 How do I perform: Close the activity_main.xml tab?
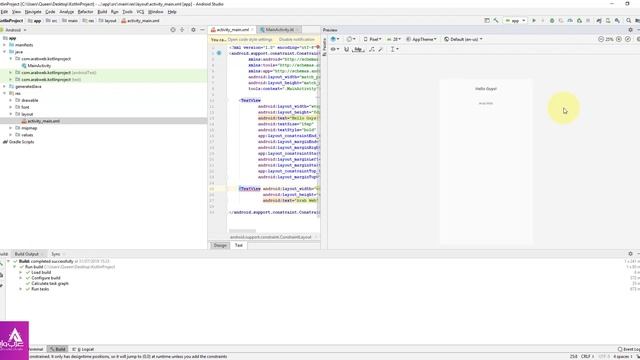click(252, 30)
